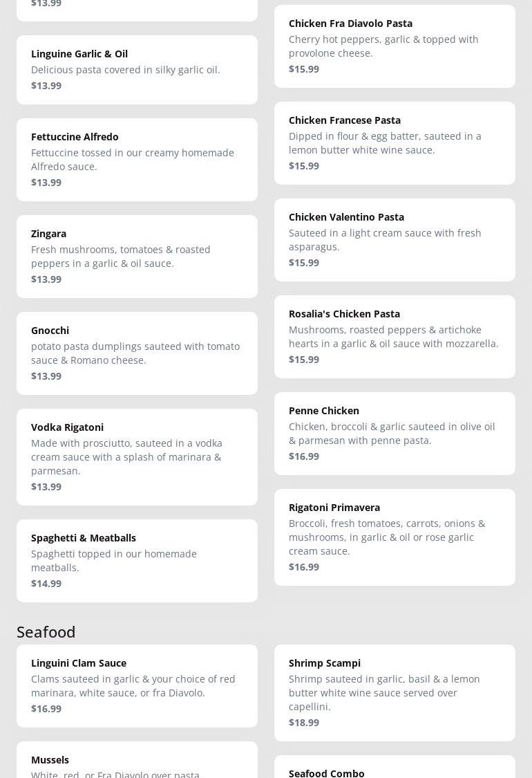Click the Penne Chicken dish
The height and width of the screenshot is (778, 532).
tap(395, 434)
